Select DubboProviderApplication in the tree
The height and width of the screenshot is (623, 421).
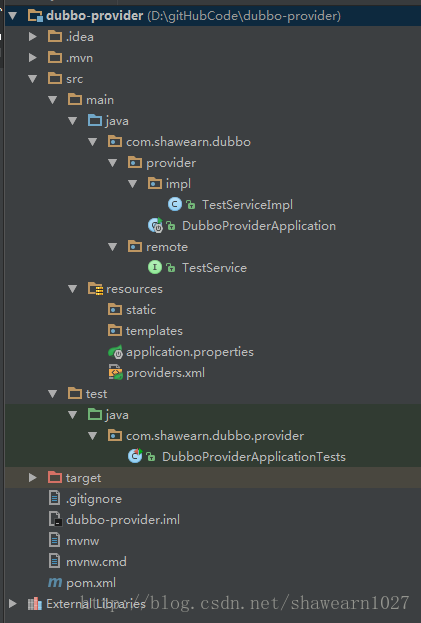click(x=259, y=226)
